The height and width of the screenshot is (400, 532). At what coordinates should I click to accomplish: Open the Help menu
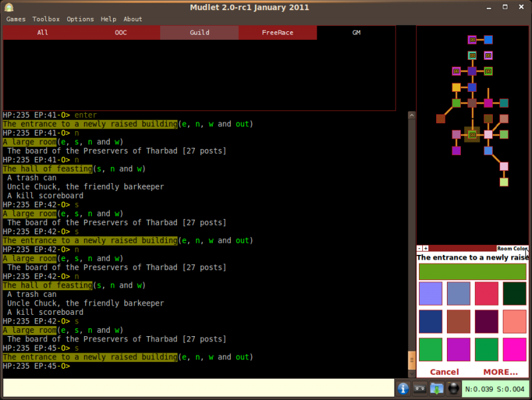click(x=108, y=19)
